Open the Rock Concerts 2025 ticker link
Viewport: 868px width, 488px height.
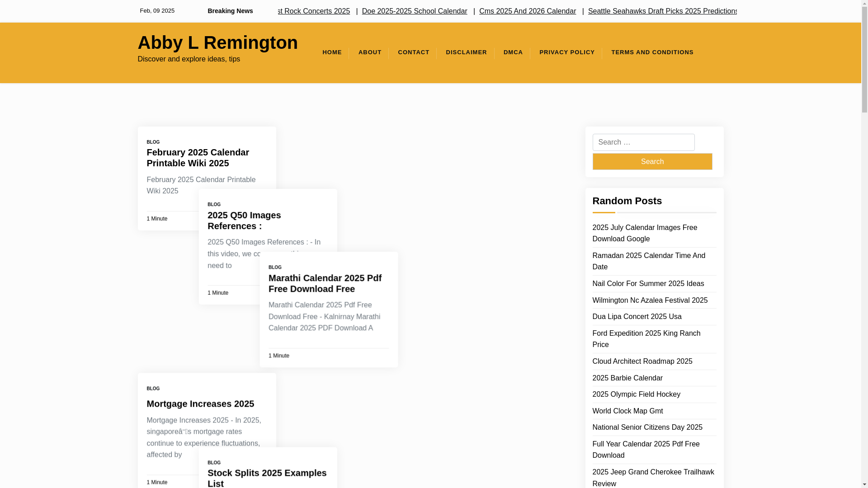click(x=314, y=11)
